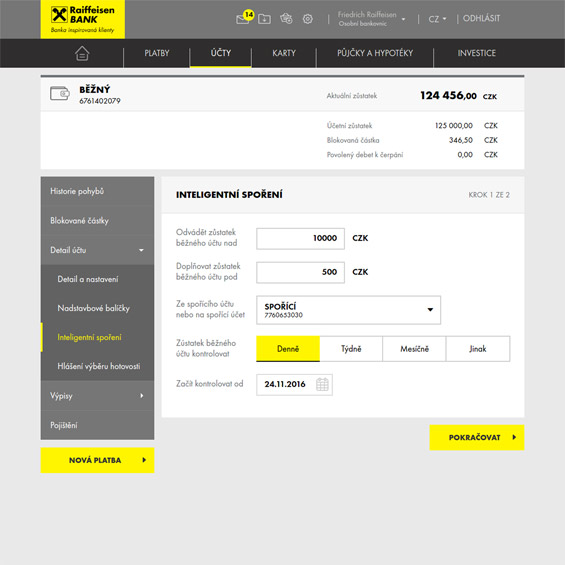The width and height of the screenshot is (565, 565).
Task: Click the piggy bank coins icon in header
Action: point(286,18)
